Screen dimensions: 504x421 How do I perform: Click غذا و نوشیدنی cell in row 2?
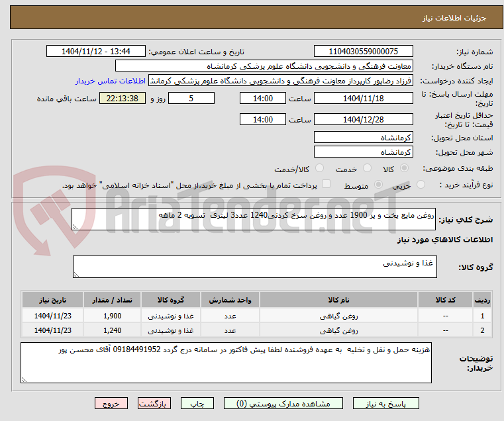pos(171,331)
